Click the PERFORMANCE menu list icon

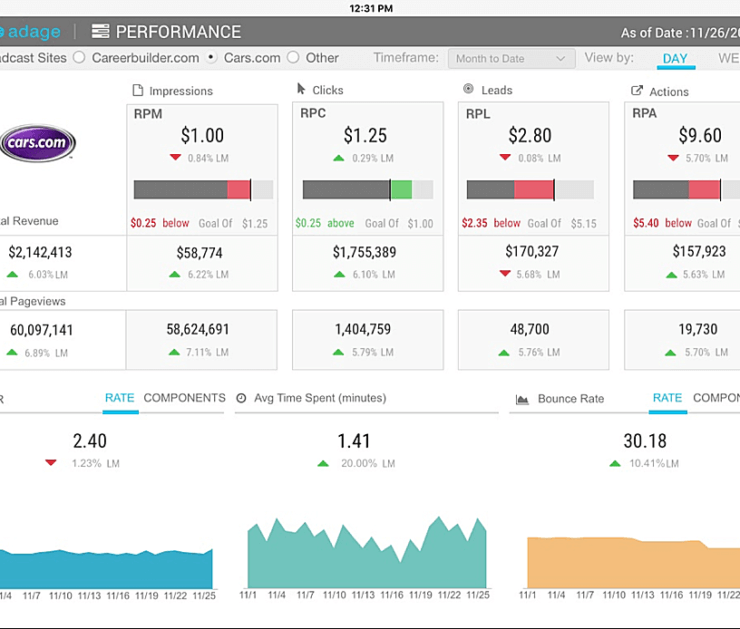point(100,32)
